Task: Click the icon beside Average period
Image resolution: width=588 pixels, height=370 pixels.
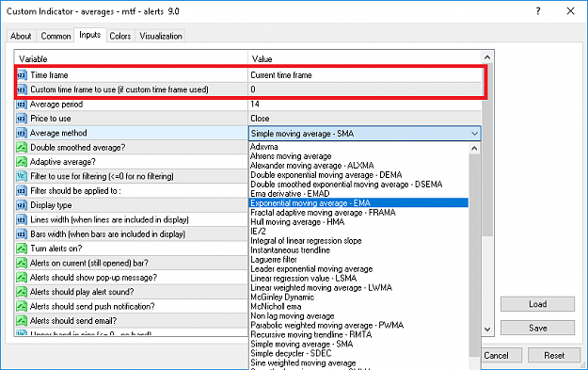Action: click(x=22, y=105)
